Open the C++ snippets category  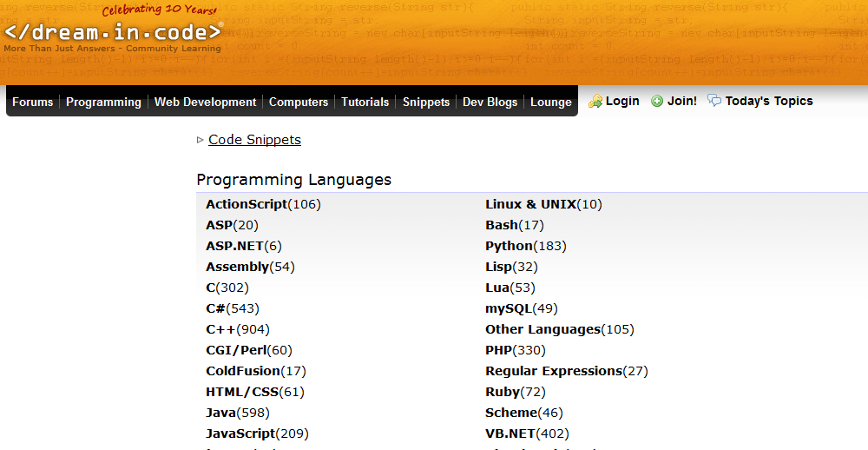click(220, 330)
